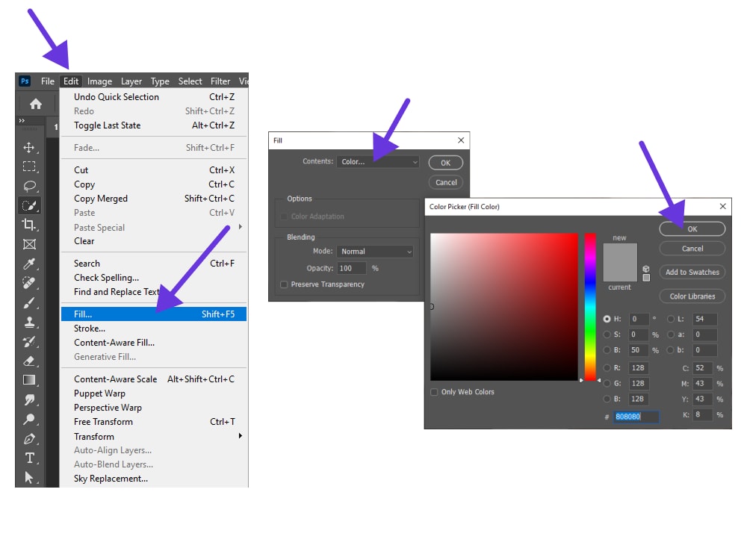Select the Lasso tool
Image resolution: width=747 pixels, height=560 pixels.
coord(29,186)
